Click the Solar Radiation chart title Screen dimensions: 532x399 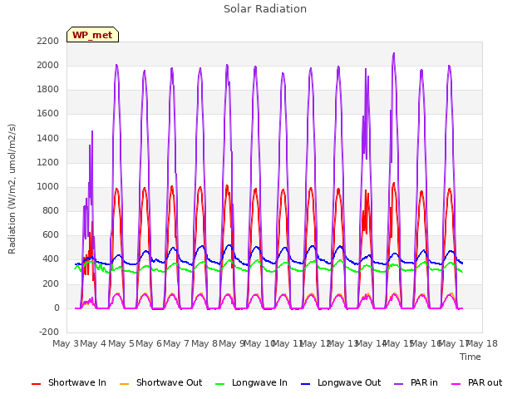[x=265, y=9]
